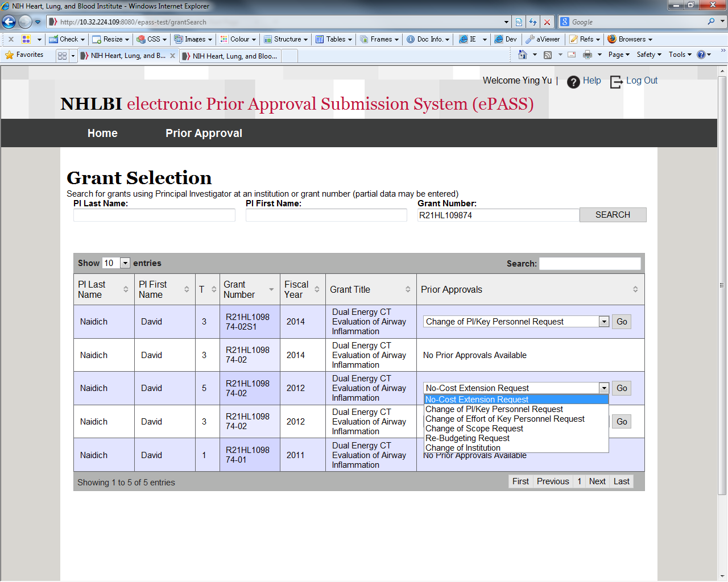Screen dimensions: 728x582
Task: Click the Dev toolbar button
Action: coord(506,39)
